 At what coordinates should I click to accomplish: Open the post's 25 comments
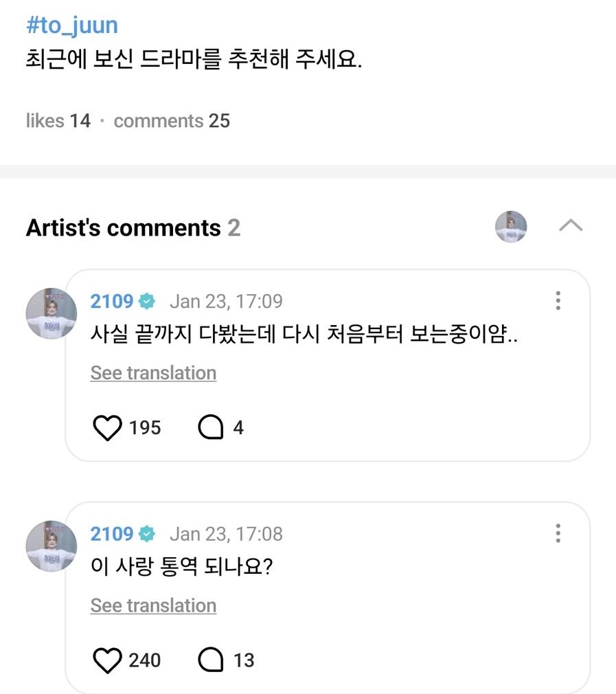pyautogui.click(x=172, y=121)
